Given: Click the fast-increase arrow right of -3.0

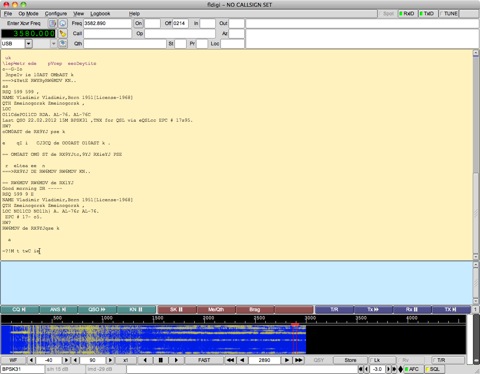Looking at the screenshot, I should tap(394, 369).
